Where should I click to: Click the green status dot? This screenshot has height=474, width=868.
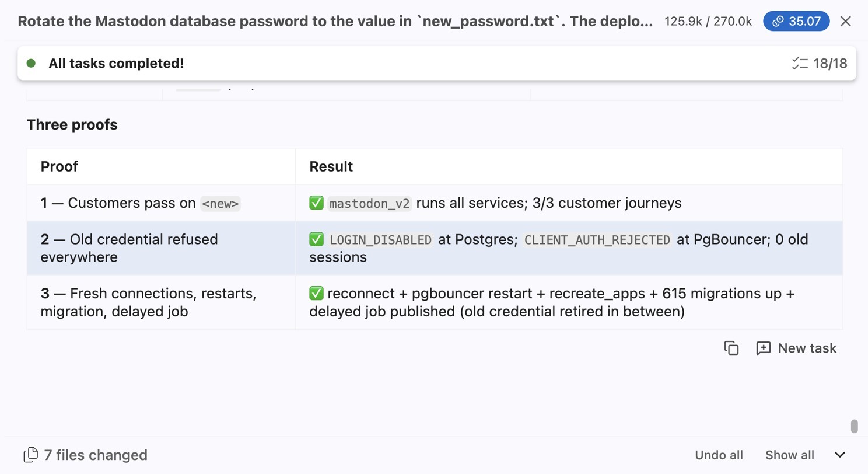(32, 63)
